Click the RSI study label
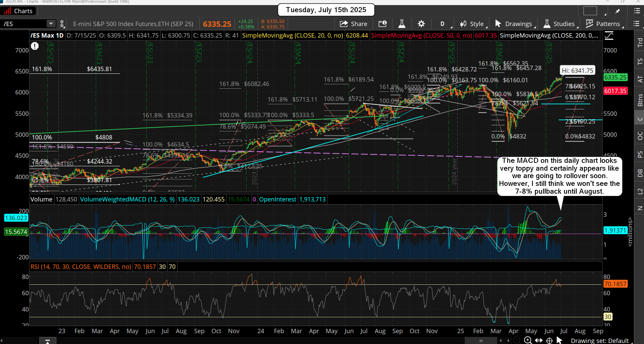Screen dimensions: 644x344 (x=80, y=267)
